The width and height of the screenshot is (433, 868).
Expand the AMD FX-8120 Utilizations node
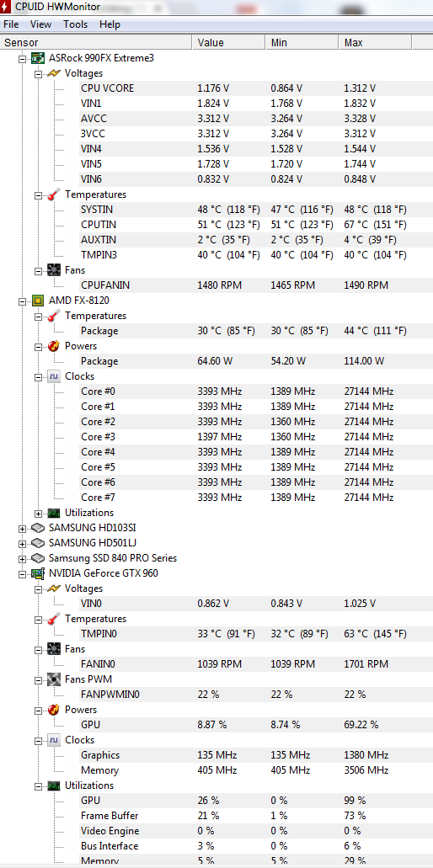[x=38, y=513]
